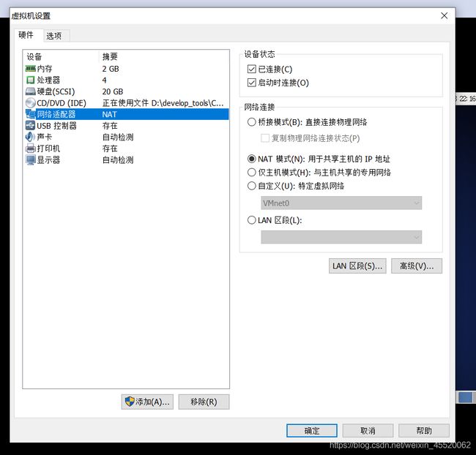Click the display (显示器) monitor icon
The image size is (476, 455).
click(30, 160)
